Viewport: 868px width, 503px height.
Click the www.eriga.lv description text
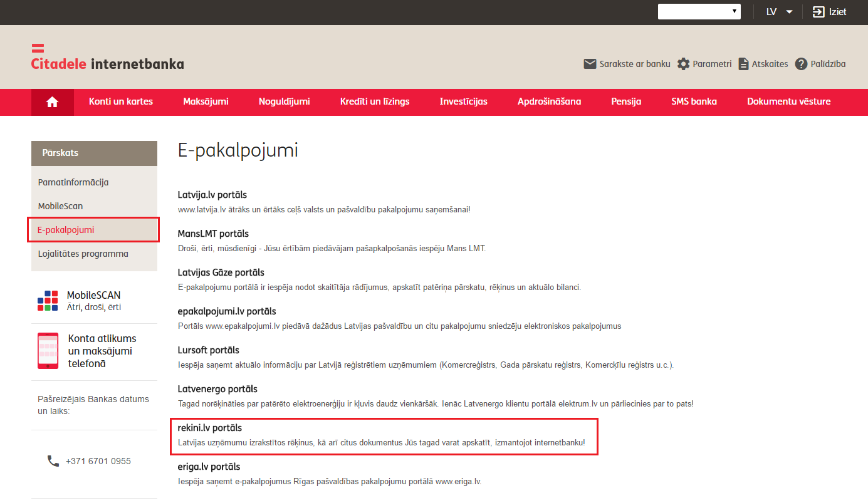click(330, 482)
